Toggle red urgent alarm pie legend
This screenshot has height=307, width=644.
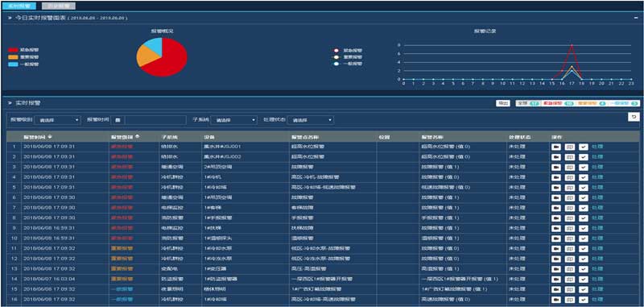23,50
